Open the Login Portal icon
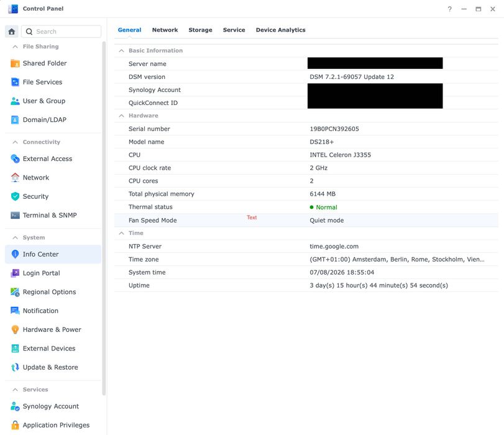504x435 pixels. pos(15,273)
